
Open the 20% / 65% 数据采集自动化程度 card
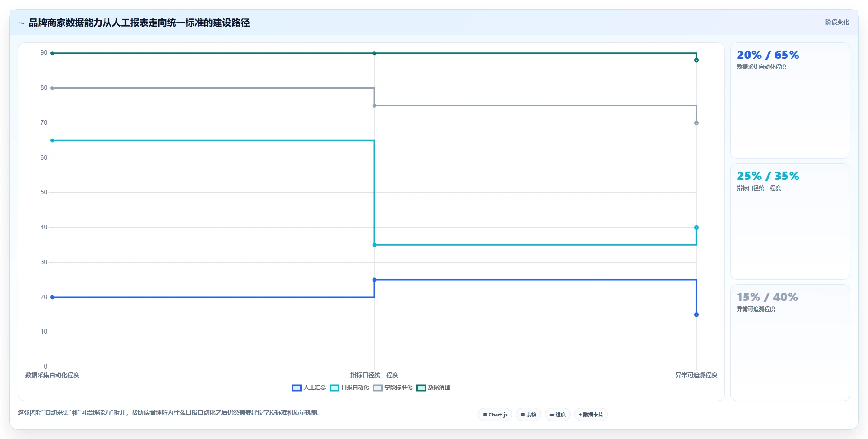[790, 101]
